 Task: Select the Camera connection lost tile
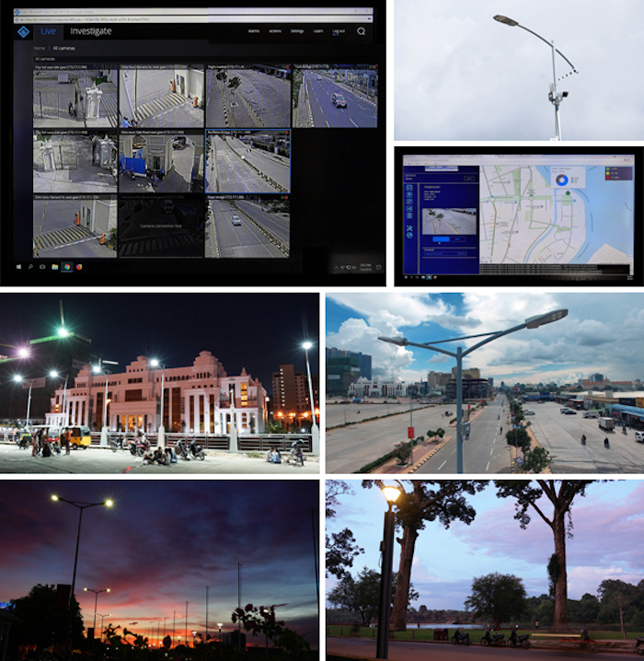pyautogui.click(x=161, y=226)
